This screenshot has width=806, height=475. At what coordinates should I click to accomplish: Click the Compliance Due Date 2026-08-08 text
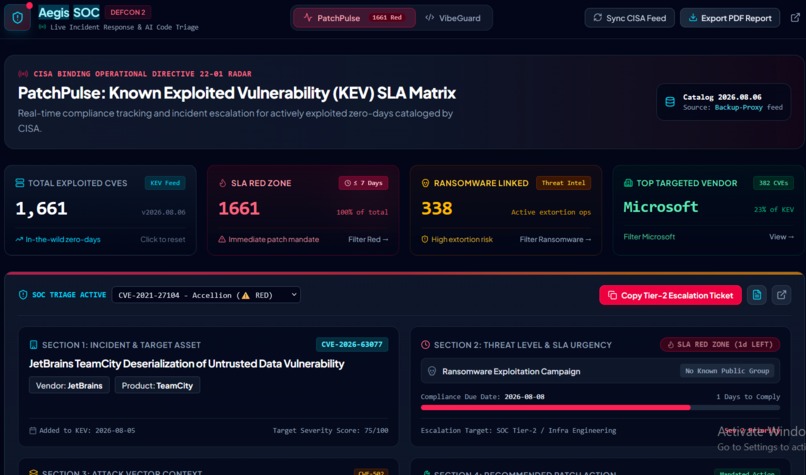(x=483, y=397)
